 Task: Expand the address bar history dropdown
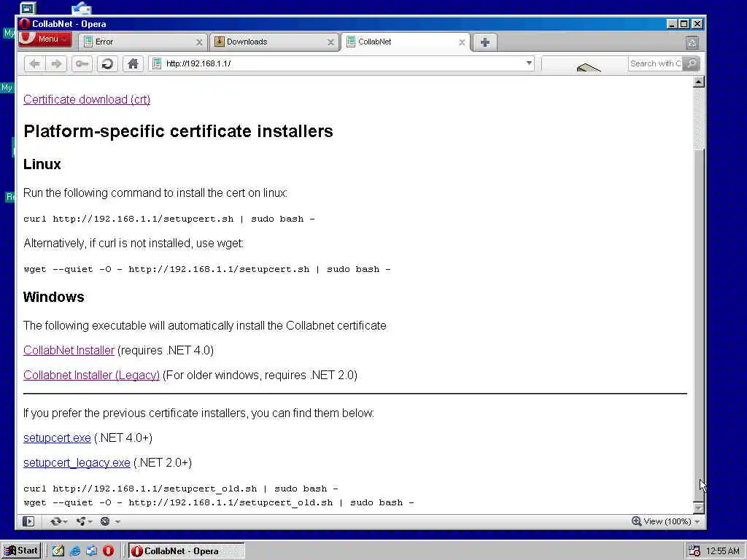click(529, 63)
